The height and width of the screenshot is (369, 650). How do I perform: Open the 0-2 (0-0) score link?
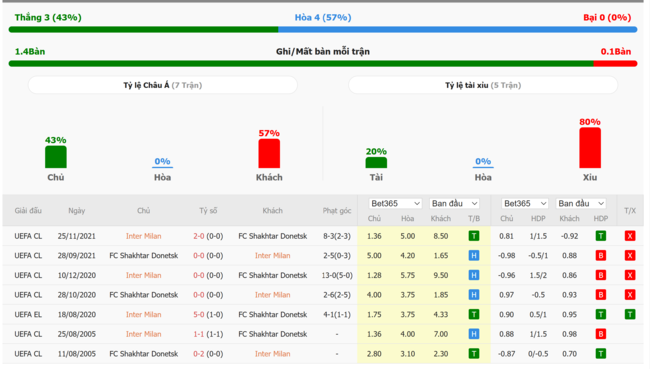pyautogui.click(x=208, y=354)
